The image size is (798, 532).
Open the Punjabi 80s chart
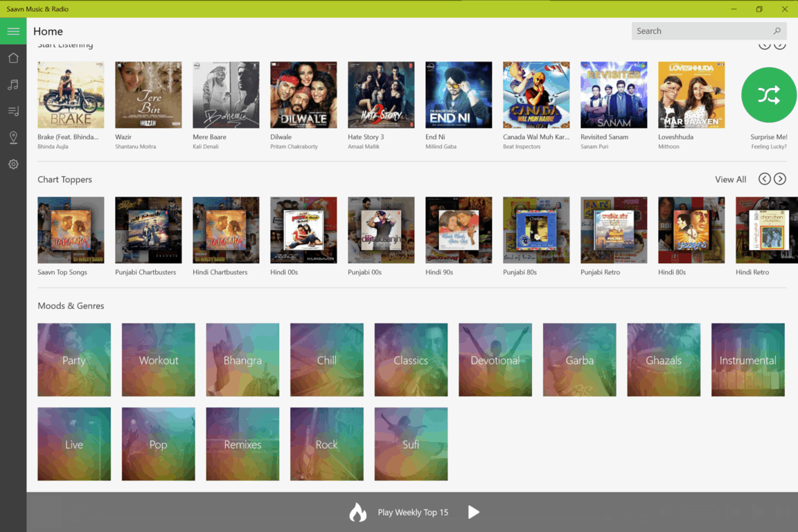coord(536,230)
